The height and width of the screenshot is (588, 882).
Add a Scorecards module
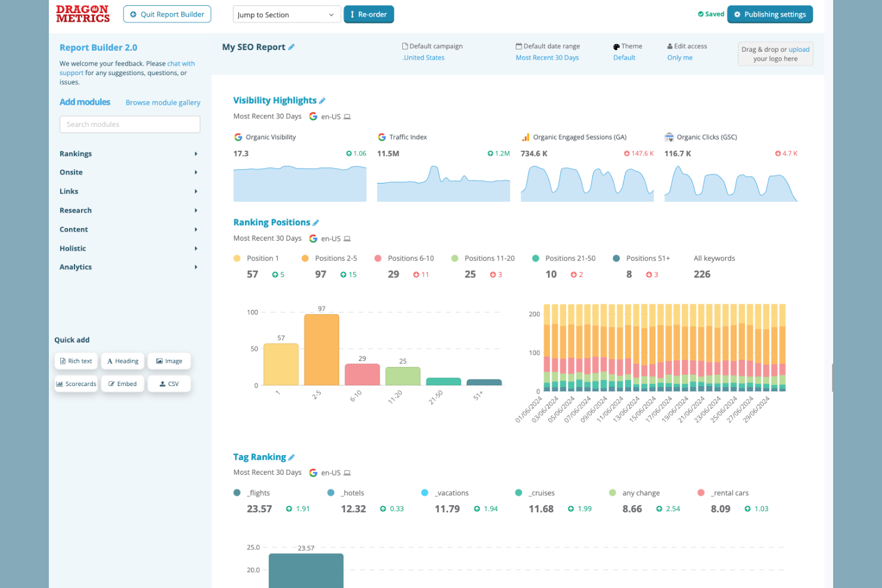point(76,383)
